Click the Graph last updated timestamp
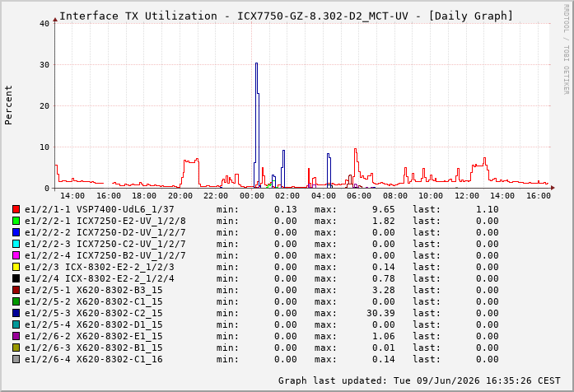The width and height of the screenshot is (574, 392). 419,380
